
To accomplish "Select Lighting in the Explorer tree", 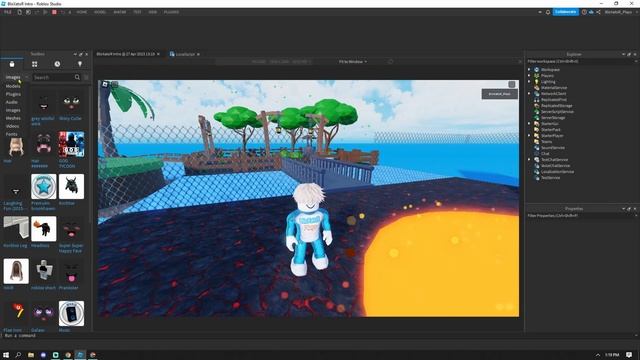I will [x=548, y=82].
